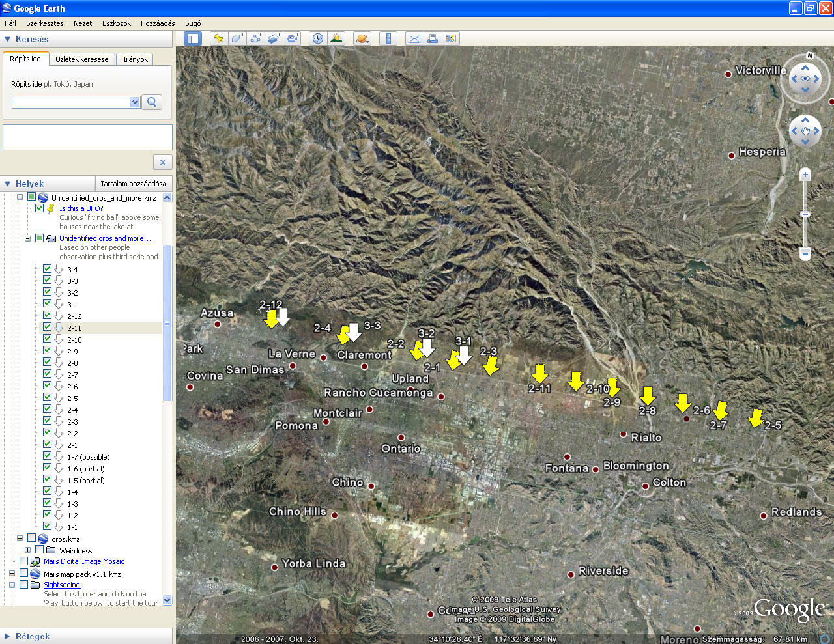Switch to Irányok tab

tap(136, 59)
